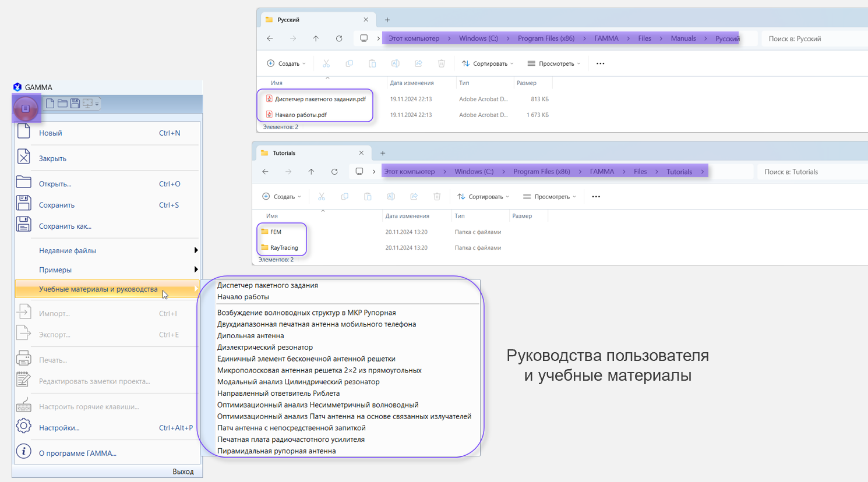Click the Выход button at menu bottom
The width and height of the screenshot is (868, 482).
[183, 472]
